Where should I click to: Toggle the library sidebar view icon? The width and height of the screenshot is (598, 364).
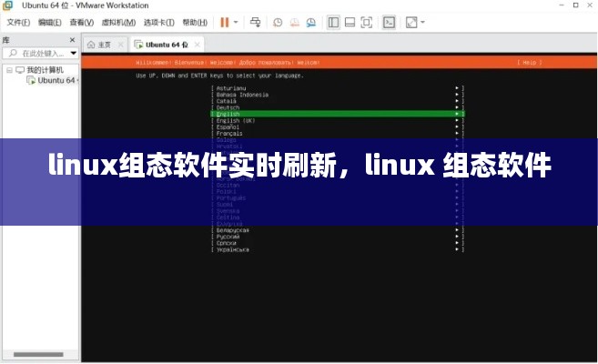[x=333, y=22]
